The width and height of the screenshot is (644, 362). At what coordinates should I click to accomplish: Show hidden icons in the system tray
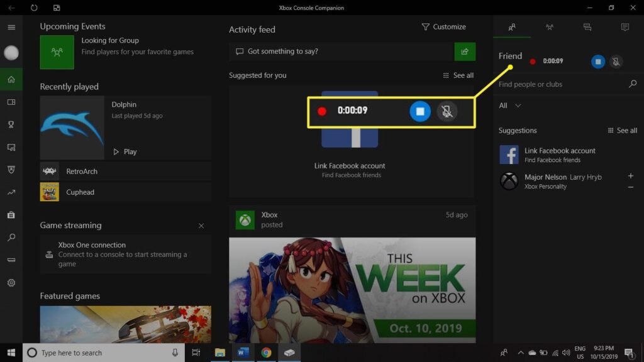coord(521,353)
